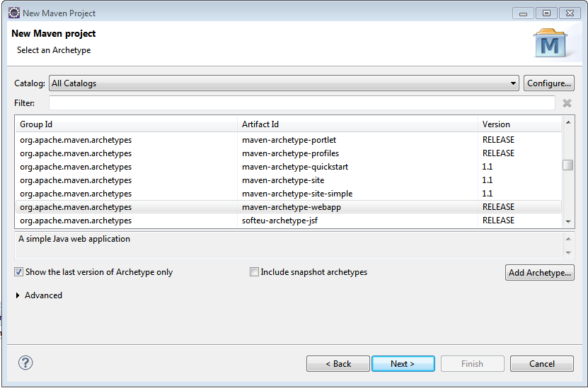Click the Configure... button

coord(549,83)
